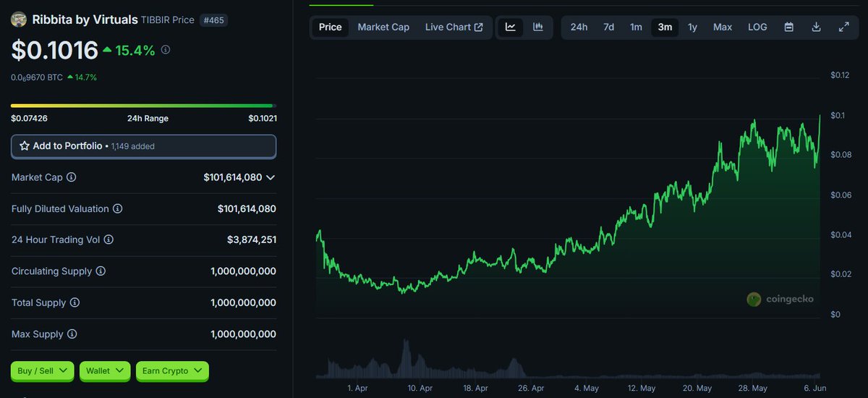Click Add to Portfolio button
The width and height of the screenshot is (868, 398).
pyautogui.click(x=143, y=146)
